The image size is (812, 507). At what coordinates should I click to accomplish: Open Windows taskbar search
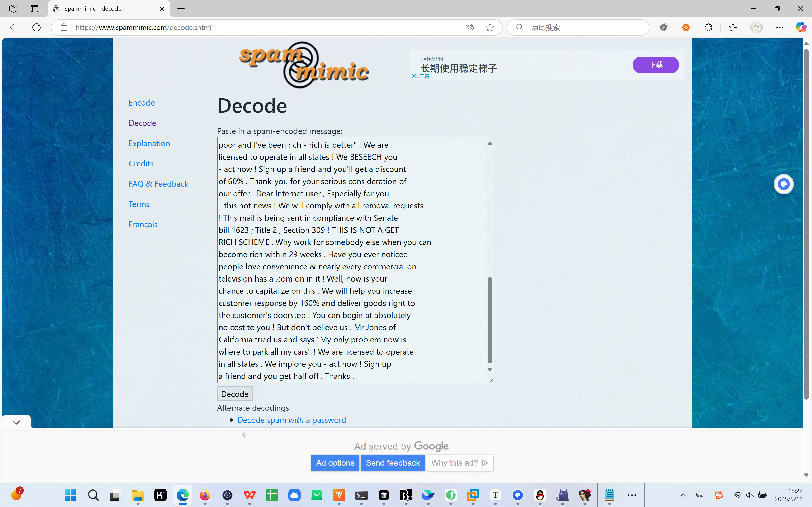[93, 495]
